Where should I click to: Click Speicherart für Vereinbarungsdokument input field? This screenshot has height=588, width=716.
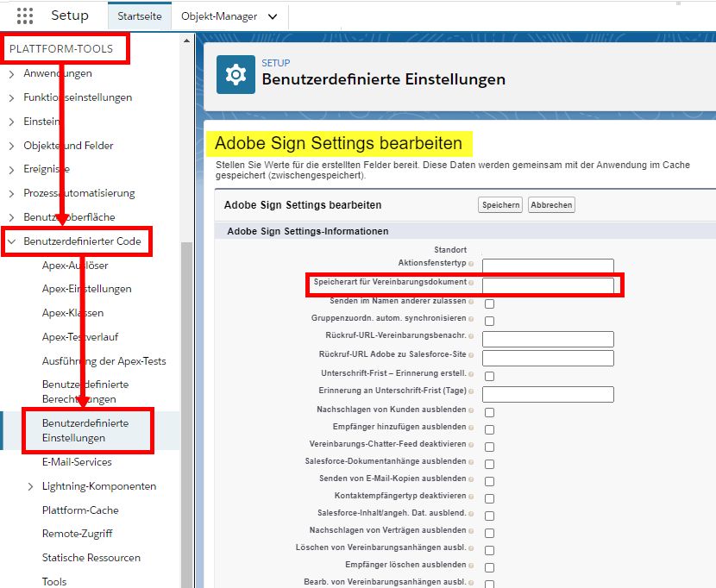(548, 285)
